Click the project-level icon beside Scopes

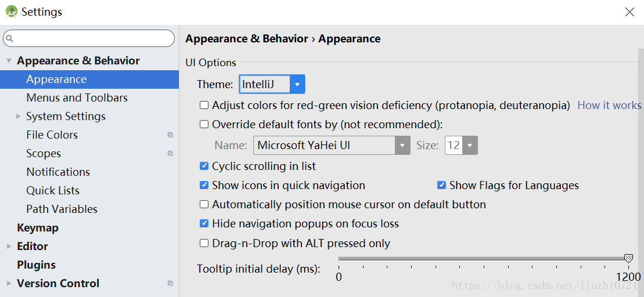coord(171,153)
